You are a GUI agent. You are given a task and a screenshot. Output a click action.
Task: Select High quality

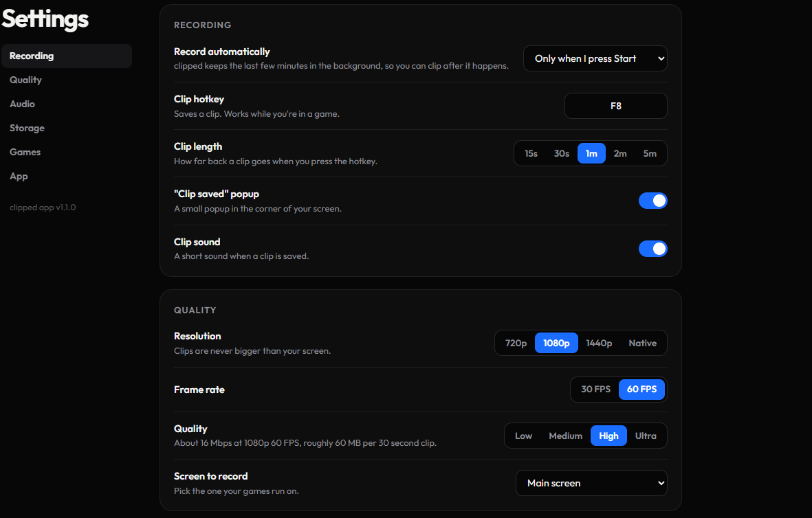[x=608, y=436]
